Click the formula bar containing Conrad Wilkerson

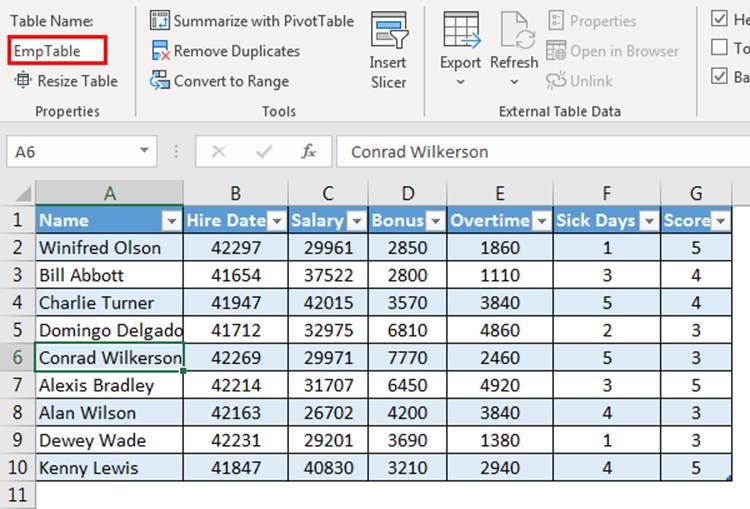543,152
